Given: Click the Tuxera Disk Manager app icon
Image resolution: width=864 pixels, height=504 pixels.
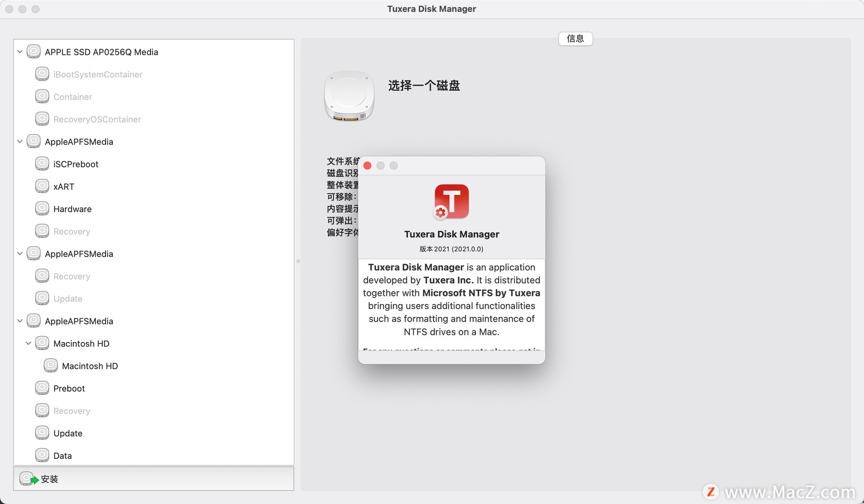Looking at the screenshot, I should point(452,201).
